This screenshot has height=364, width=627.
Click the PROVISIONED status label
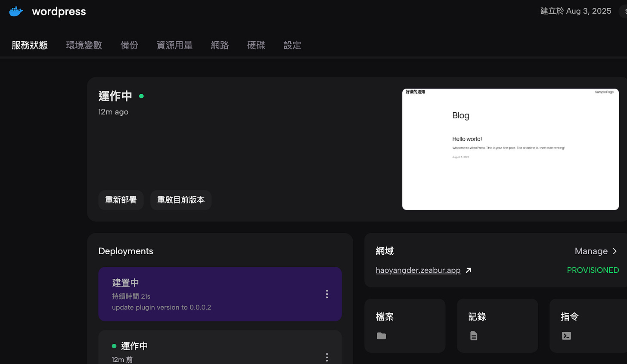(593, 270)
